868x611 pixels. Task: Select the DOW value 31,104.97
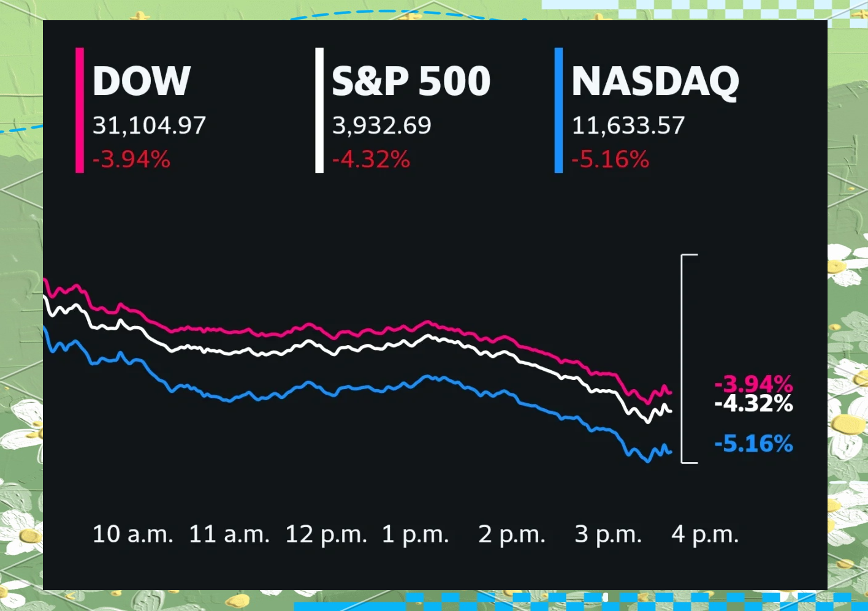tap(149, 126)
